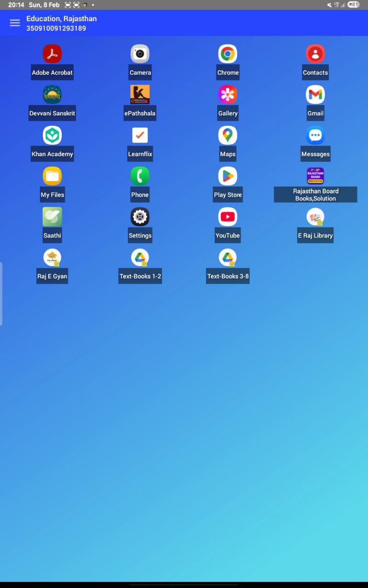Start the E Raj Library app

316,216
